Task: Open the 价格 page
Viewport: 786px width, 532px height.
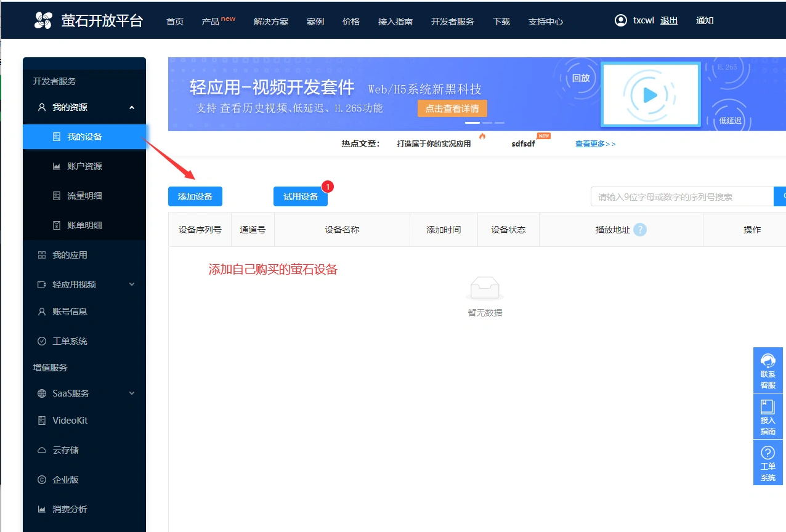Action: click(351, 21)
